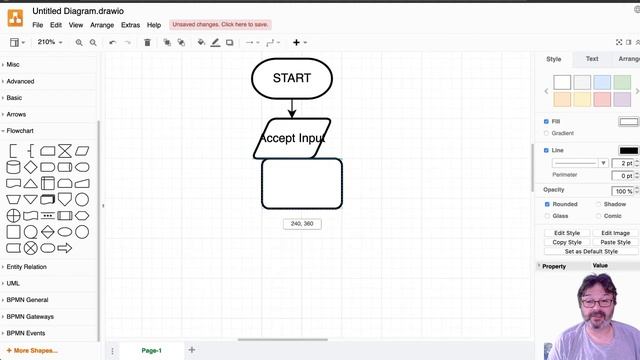640x360 pixels.
Task: Select the manual operation trapezoid shape
Action: coord(13,200)
